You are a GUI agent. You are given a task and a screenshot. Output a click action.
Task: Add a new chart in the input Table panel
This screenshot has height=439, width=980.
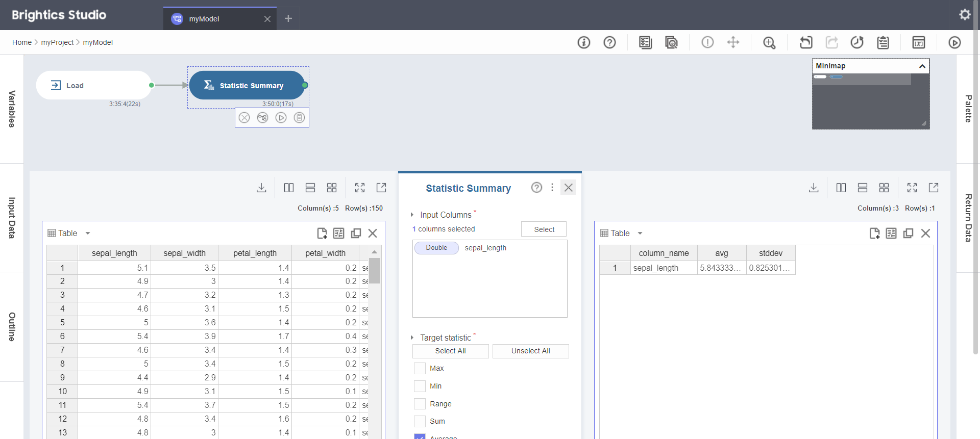(x=322, y=234)
